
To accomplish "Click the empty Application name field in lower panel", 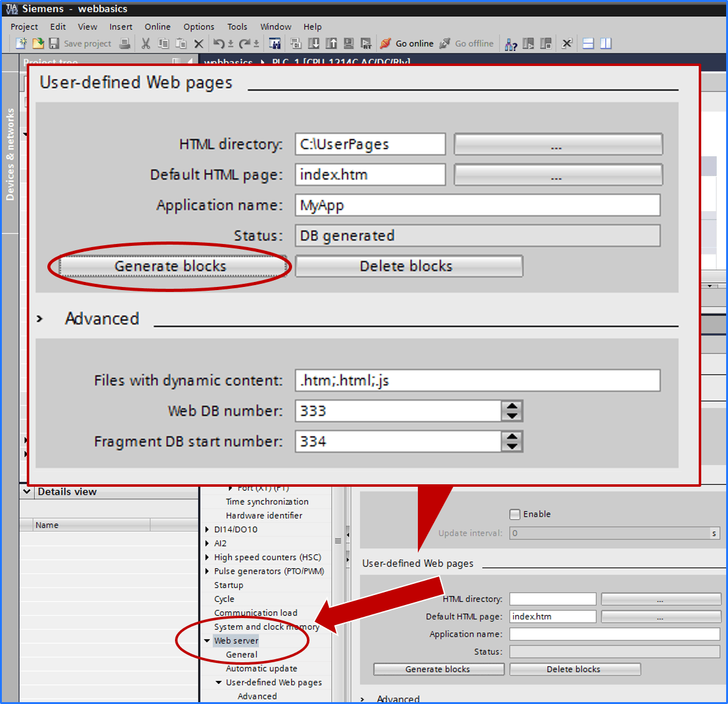I will click(615, 634).
